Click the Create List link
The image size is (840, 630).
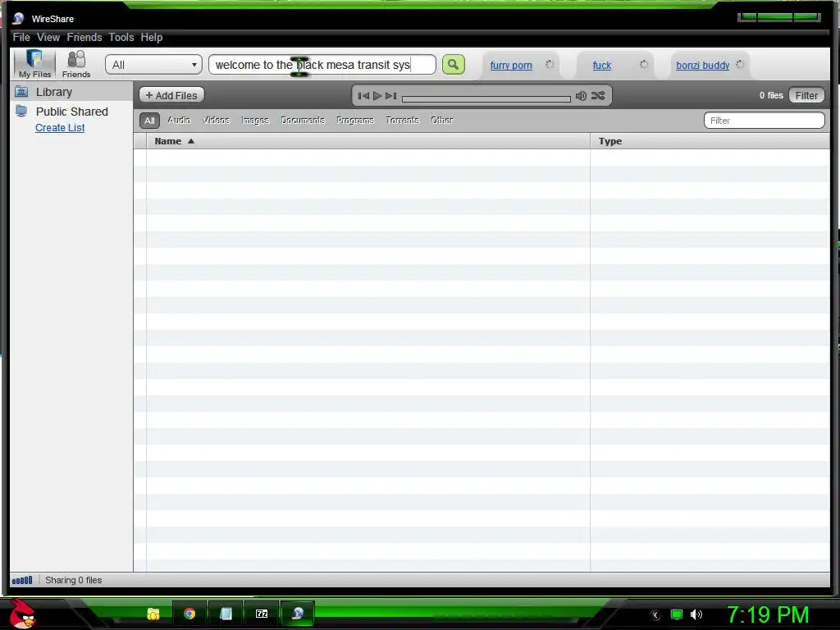(x=59, y=128)
